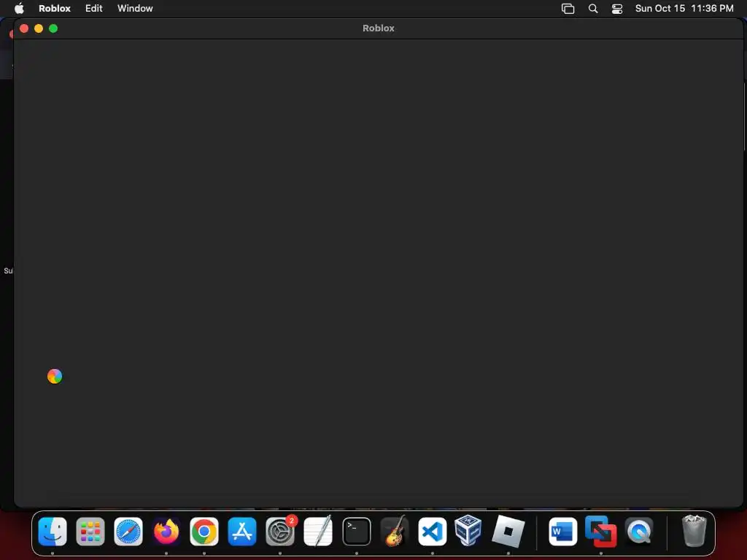The image size is (747, 560).
Task: Open Terminal from the Dock
Action: pyautogui.click(x=356, y=532)
